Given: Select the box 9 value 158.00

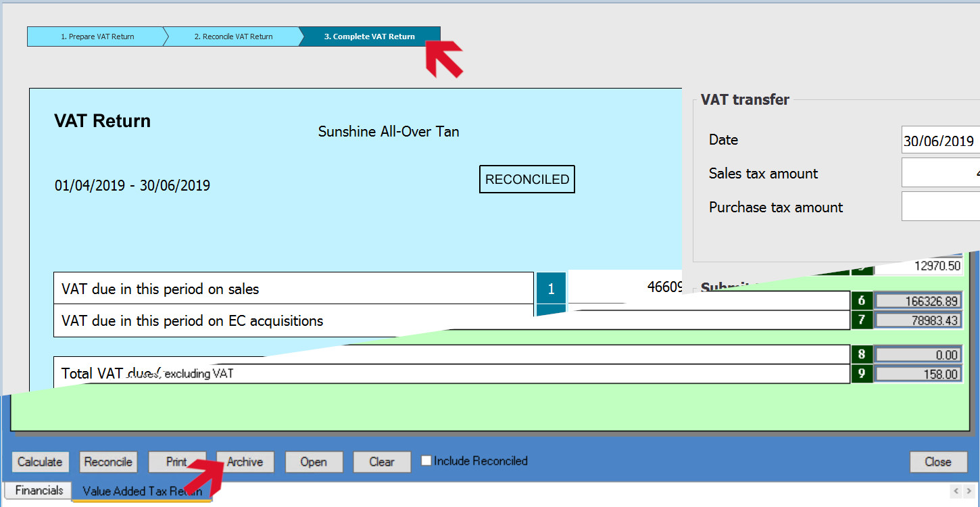Looking at the screenshot, I should coord(918,374).
